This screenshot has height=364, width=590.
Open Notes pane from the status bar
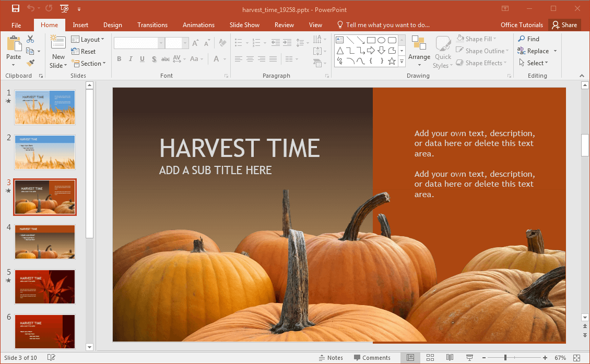331,358
